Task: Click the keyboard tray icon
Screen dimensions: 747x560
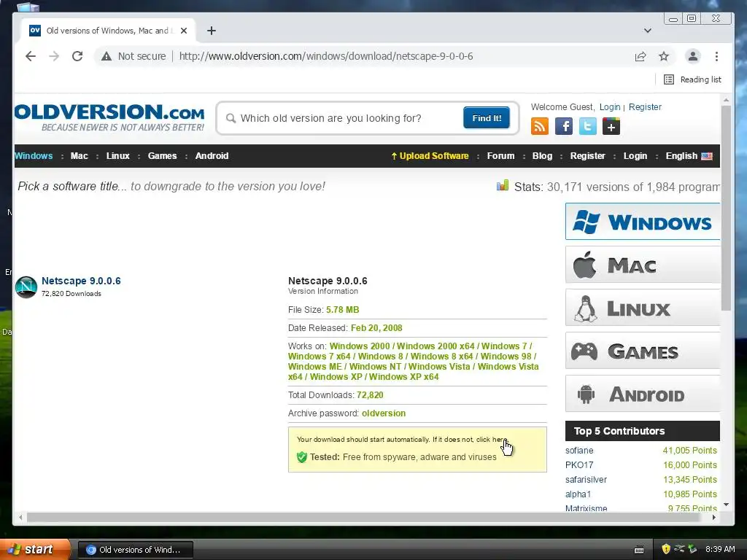Action: click(x=639, y=550)
